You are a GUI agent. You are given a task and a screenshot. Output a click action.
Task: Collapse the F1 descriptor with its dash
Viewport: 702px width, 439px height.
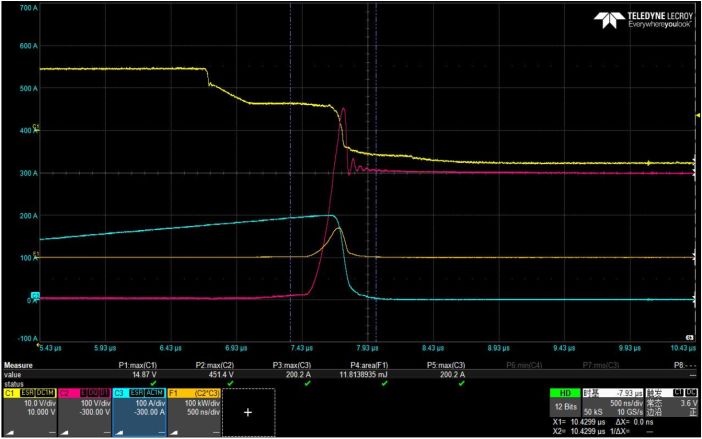(x=217, y=432)
